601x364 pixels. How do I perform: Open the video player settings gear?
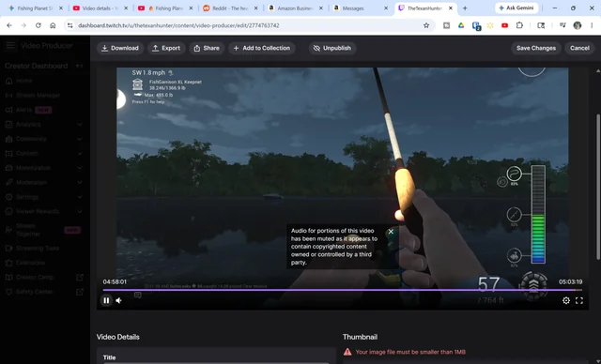[x=566, y=300]
